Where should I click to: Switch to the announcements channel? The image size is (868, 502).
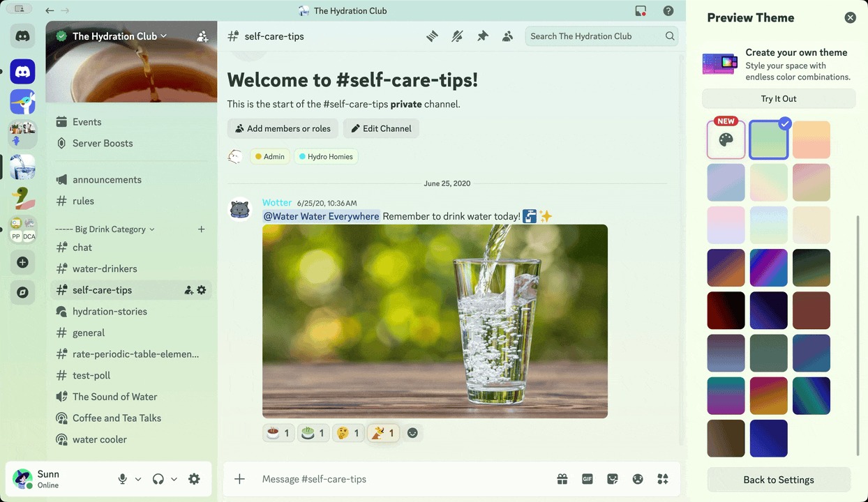(x=106, y=179)
